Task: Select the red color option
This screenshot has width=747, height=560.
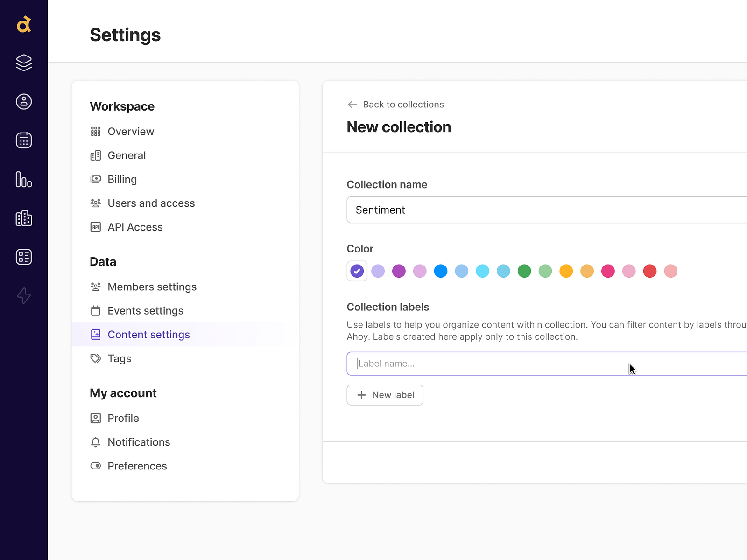Action: [649, 271]
